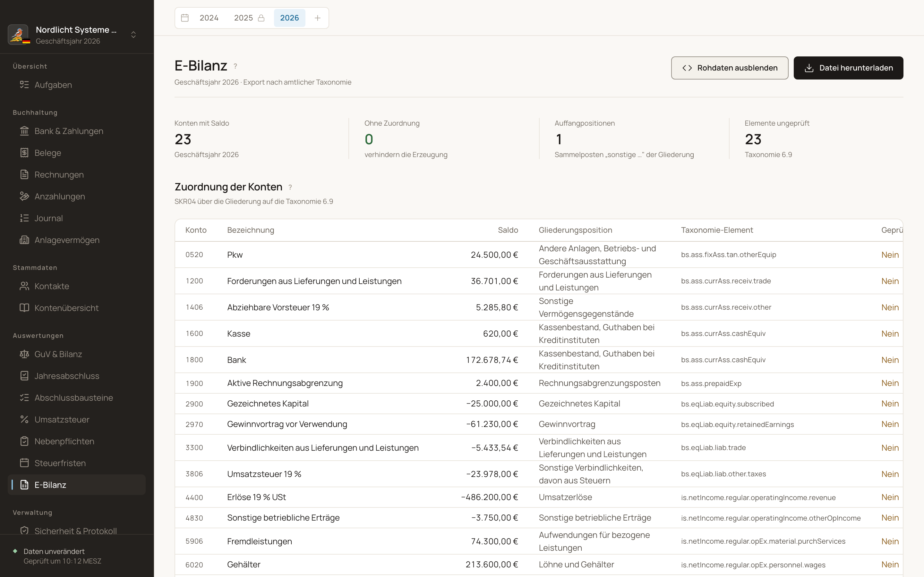The image size is (924, 577).
Task: Click the GuV & Bilanz scales icon
Action: (x=24, y=354)
